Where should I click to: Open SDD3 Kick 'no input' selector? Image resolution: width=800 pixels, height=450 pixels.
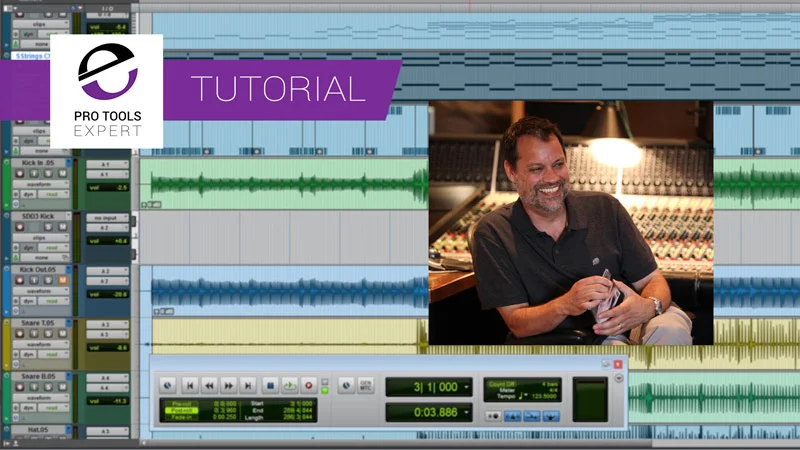coord(107,218)
